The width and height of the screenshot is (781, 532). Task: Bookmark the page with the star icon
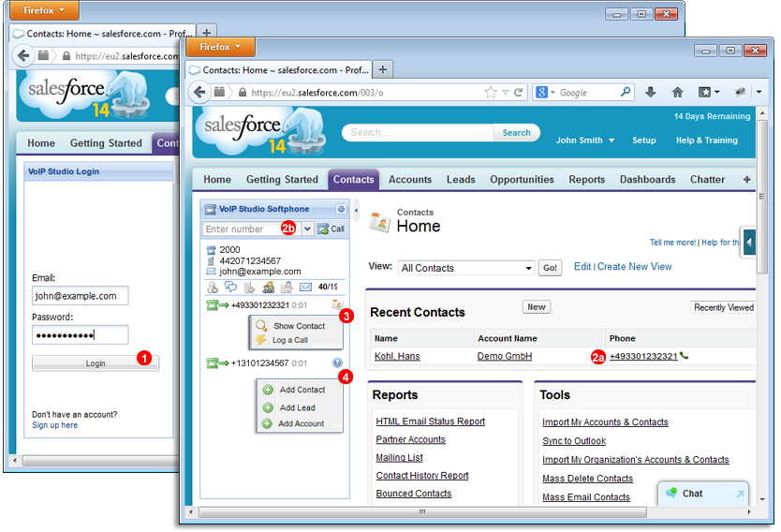tap(491, 92)
